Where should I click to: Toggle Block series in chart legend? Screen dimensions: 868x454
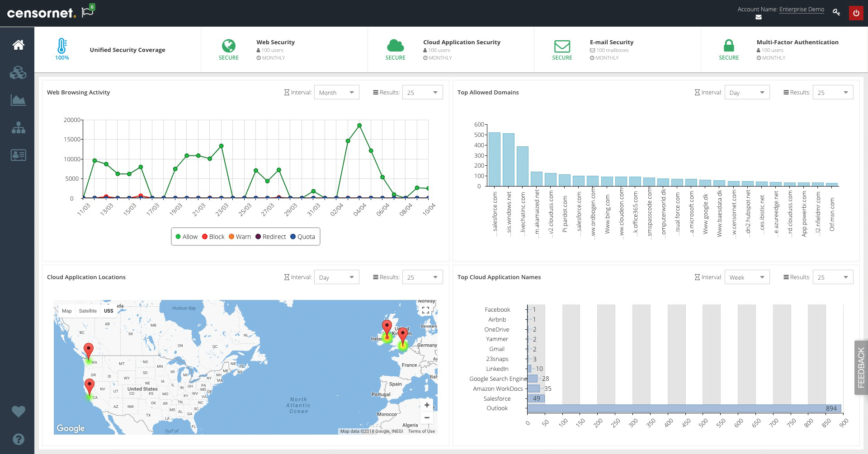213,237
